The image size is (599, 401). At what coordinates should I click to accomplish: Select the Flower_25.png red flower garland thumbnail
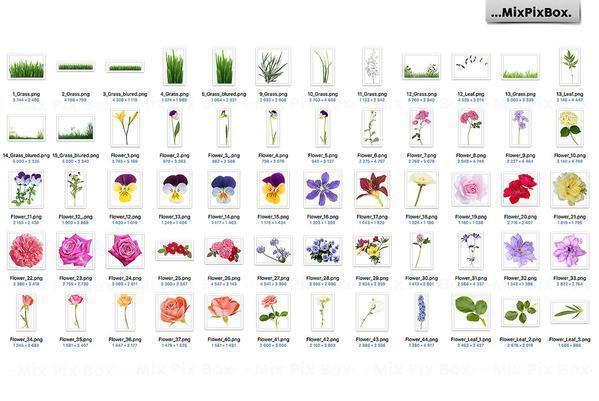pyautogui.click(x=175, y=251)
